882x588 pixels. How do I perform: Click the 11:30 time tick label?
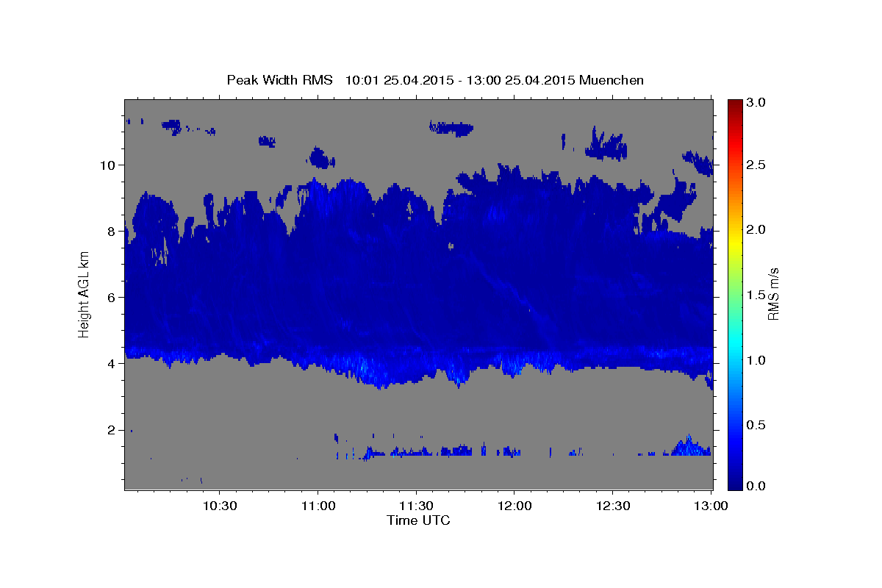point(416,506)
